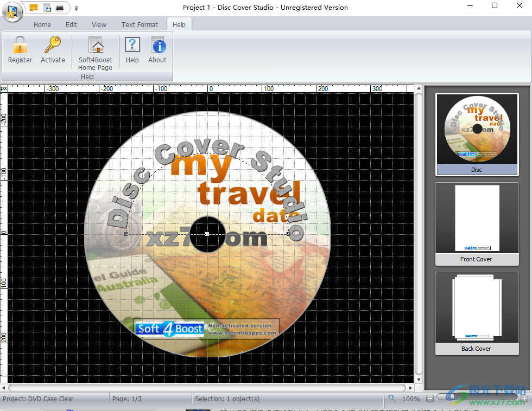Select the 'xz7' gray text on disc
This screenshot has height=411, width=532.
click(x=168, y=237)
